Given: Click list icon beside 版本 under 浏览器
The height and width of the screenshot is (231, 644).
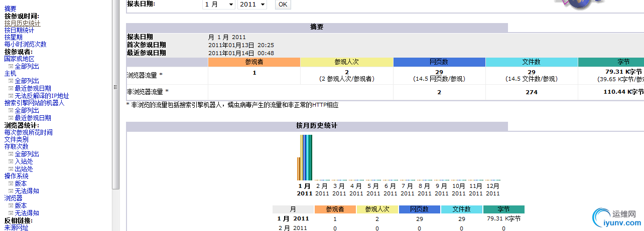Looking at the screenshot, I should click(x=11, y=206).
